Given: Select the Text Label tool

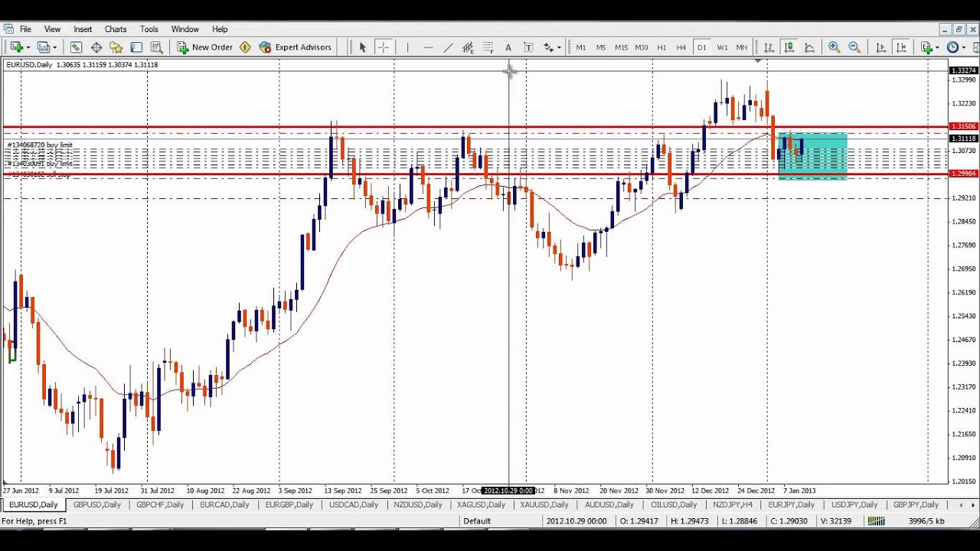Looking at the screenshot, I should 528,47.
